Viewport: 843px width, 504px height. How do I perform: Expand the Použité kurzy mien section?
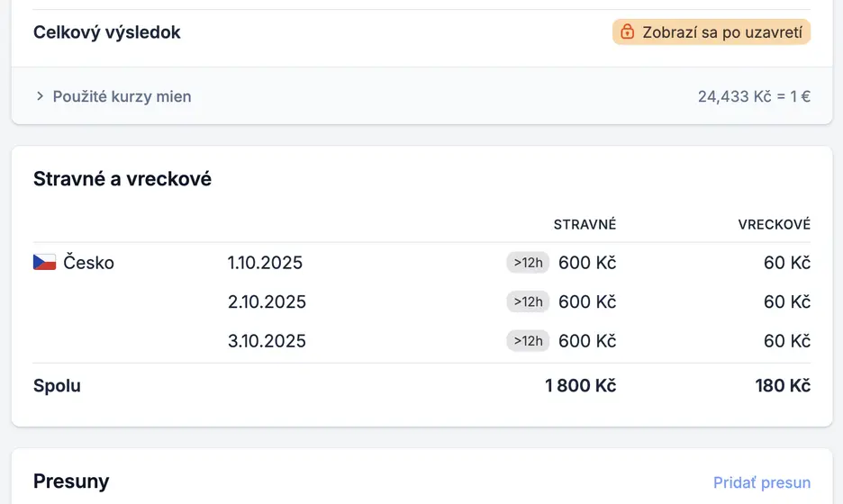pos(122,96)
